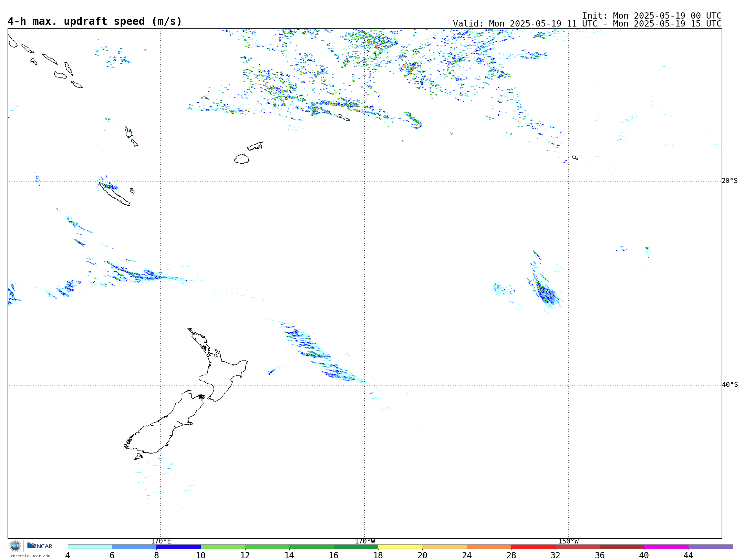
Task: Click the NSF logo icon
Action: pos(15,546)
